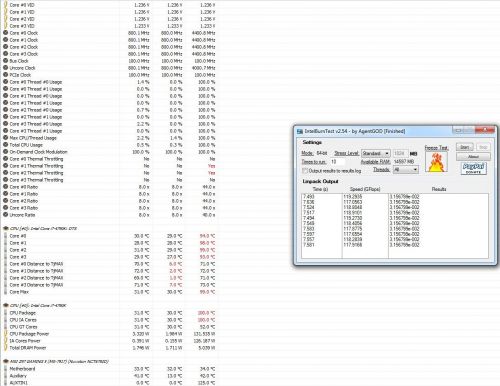The height and width of the screenshot is (386, 500).
Task: Click the Core #0 Thread #0 Usage icon
Action: coord(5,82)
